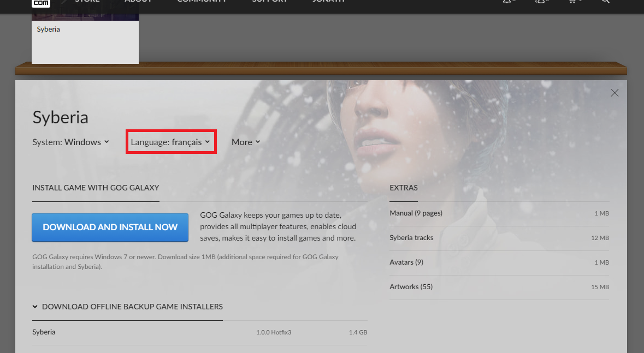Download the Syberia tracks extra
This screenshot has width=644, height=353.
point(499,238)
